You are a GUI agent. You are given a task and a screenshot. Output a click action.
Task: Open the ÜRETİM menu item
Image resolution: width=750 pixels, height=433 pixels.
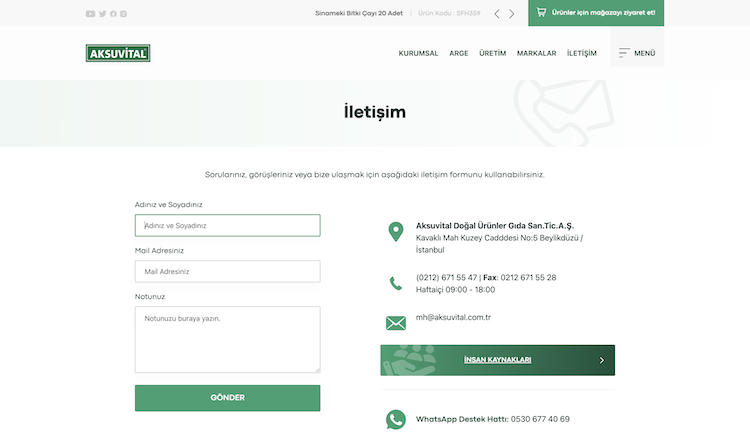493,53
